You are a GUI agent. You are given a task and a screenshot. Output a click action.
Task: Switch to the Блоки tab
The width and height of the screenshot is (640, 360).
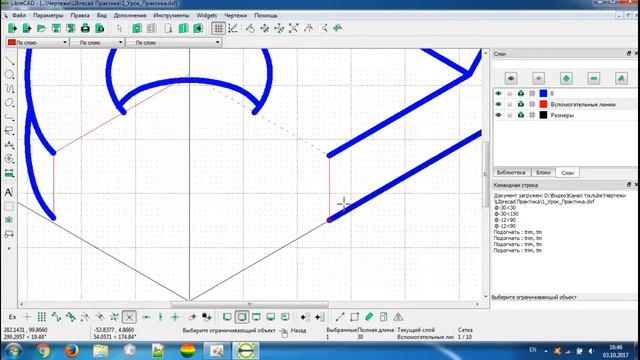[543, 173]
